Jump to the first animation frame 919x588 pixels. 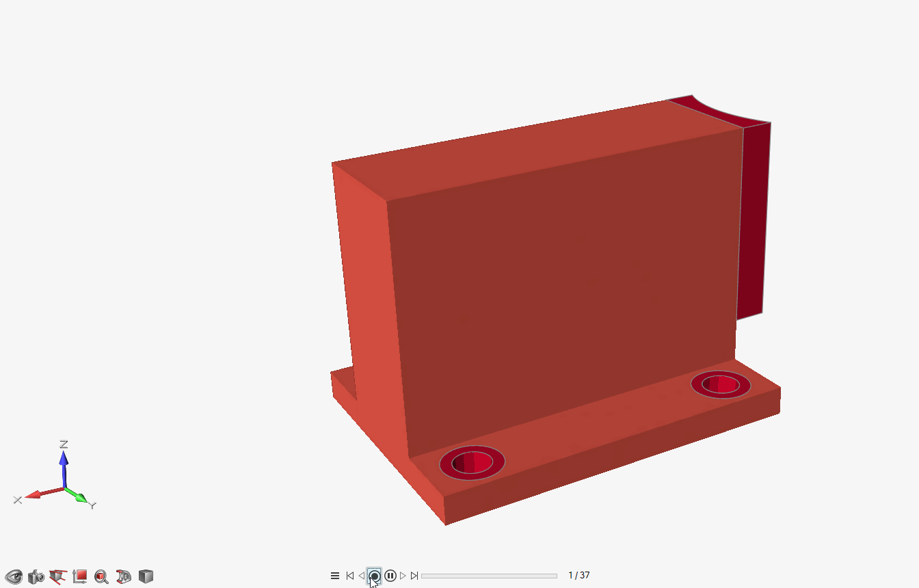(x=349, y=576)
